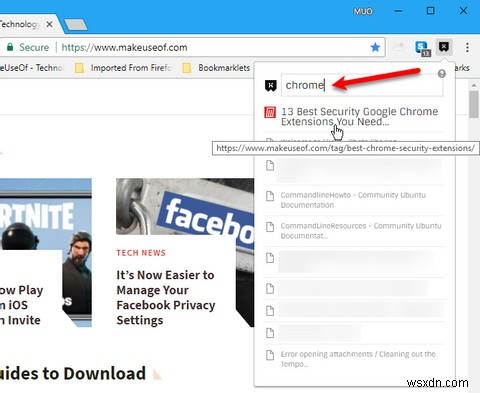480x393 pixels.
Task: Click page icon beside CommandlineHowto result
Action: pyautogui.click(x=270, y=196)
